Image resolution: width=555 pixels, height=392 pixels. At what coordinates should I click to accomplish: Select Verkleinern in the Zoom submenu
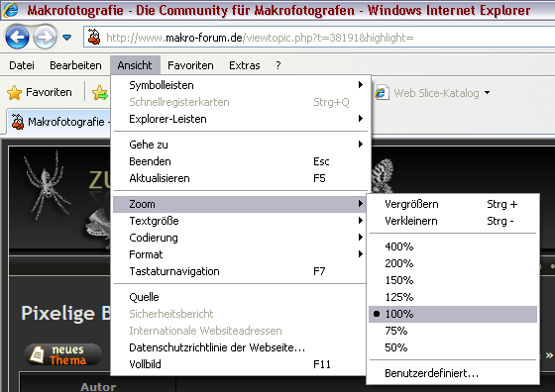(x=453, y=221)
